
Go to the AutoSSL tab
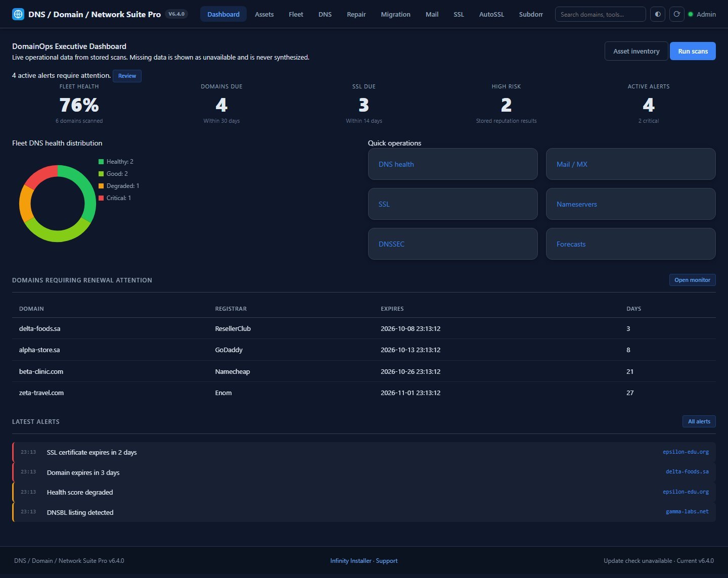492,14
